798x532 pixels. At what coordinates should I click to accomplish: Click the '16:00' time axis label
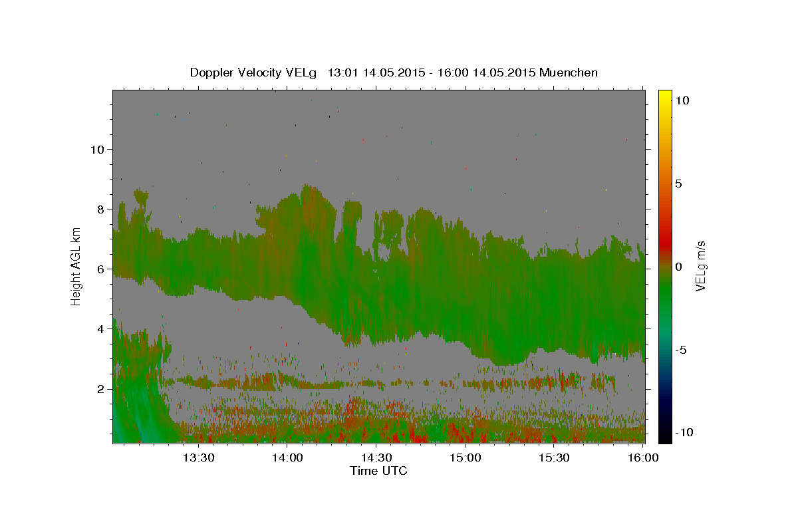644,458
